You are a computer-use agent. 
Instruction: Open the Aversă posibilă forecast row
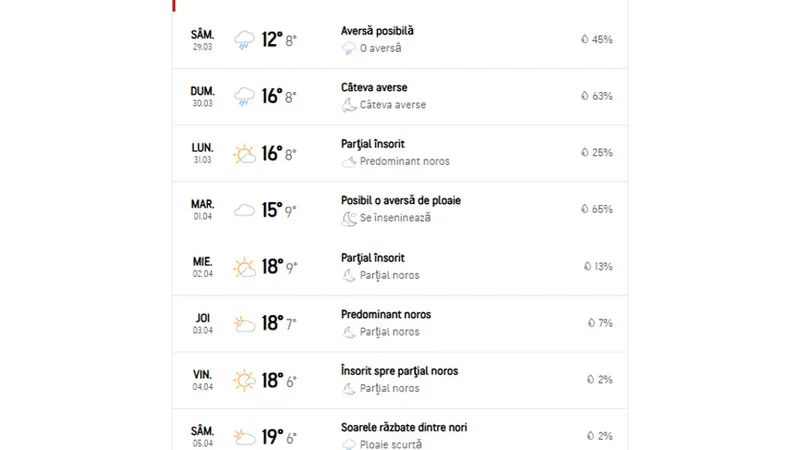[x=400, y=40]
